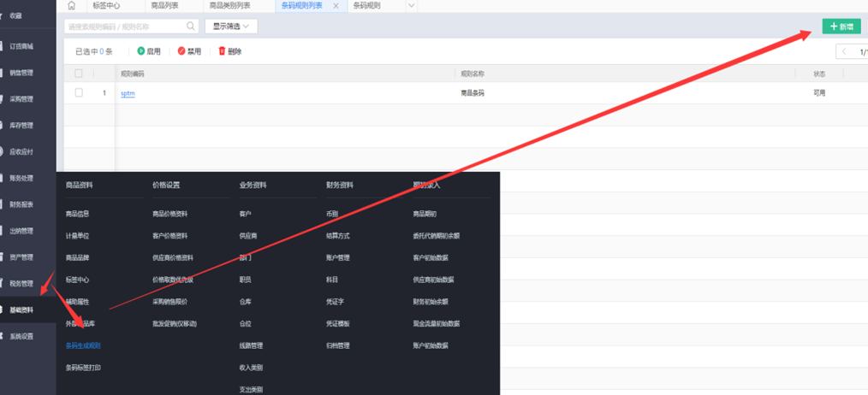The image size is (868, 395).
Task: Click the rule code search input field
Action: [x=124, y=27]
